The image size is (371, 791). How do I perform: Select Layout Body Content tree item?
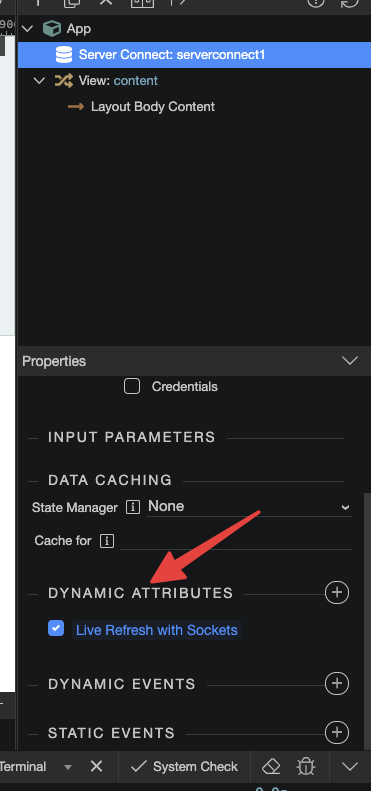tap(152, 106)
